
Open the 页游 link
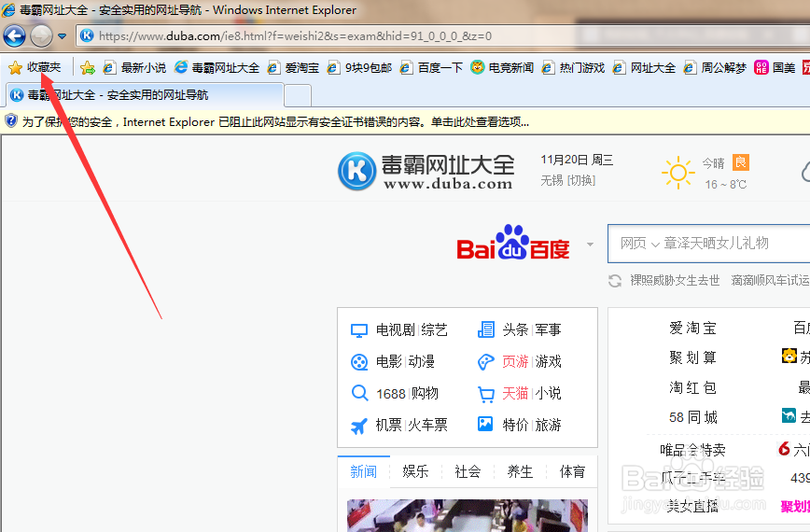(x=515, y=361)
